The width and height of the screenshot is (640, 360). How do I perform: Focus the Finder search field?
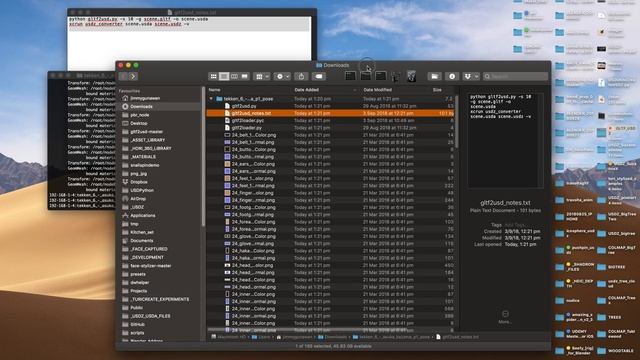(516, 76)
